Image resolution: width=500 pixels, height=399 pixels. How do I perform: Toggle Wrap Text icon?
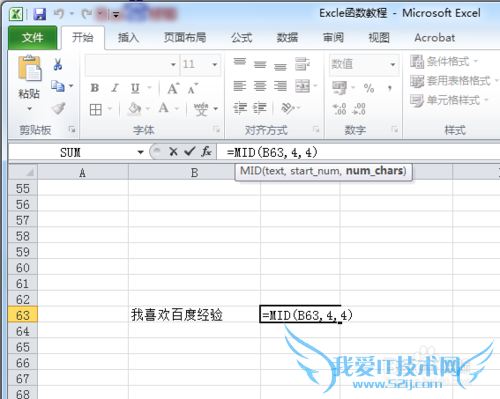pos(302,64)
